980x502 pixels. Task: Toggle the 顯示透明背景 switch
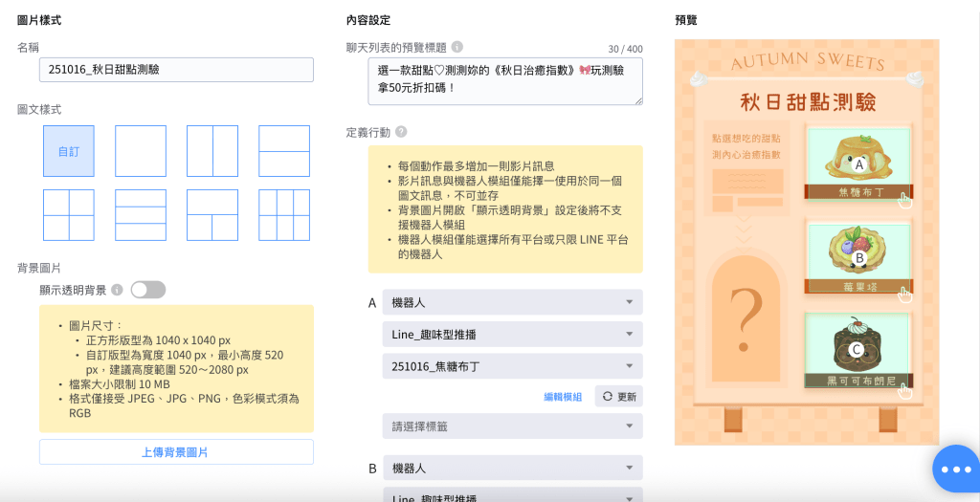tap(148, 290)
